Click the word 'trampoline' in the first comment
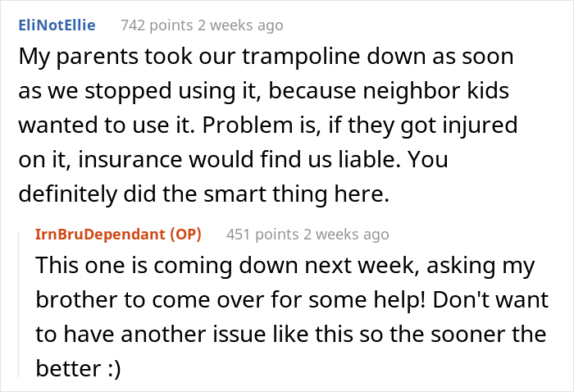 click(301, 57)
